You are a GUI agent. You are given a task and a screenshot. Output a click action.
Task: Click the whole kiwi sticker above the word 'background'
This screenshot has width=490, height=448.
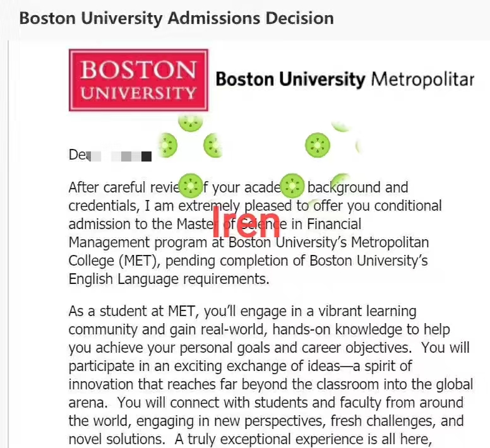[x=318, y=145]
